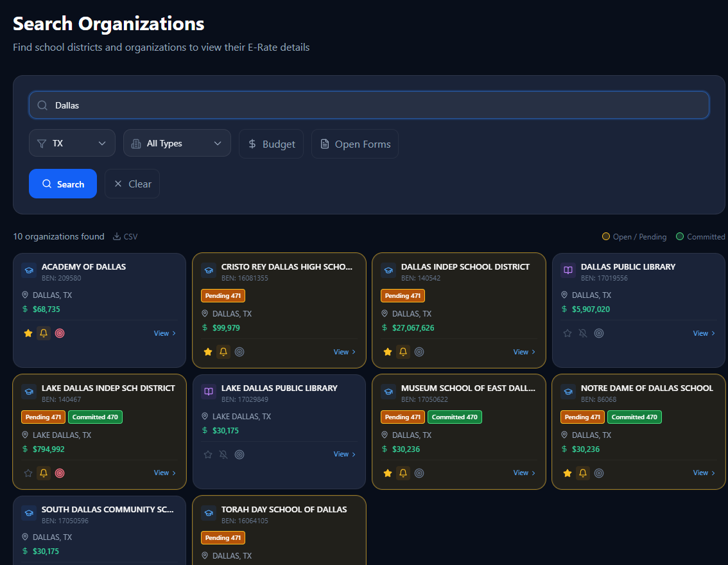Screen dimensions: 728x565
Task: Enable the muted notification bell on Dallas Public Library
Action: click(x=583, y=333)
